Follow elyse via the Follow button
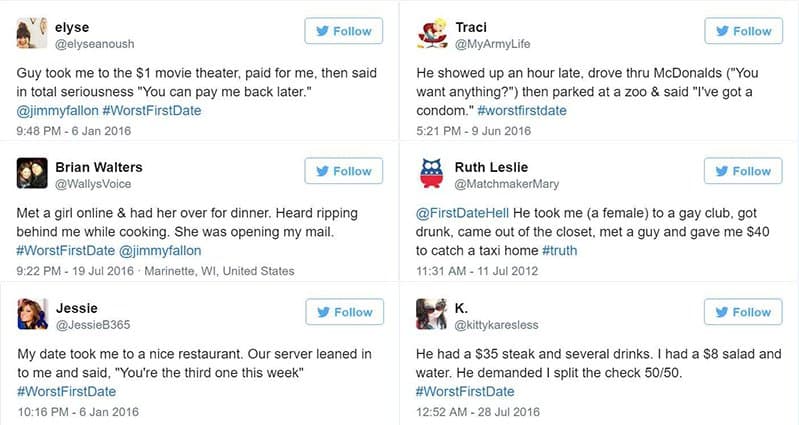Viewport: 799px width, 425px height. click(x=344, y=31)
